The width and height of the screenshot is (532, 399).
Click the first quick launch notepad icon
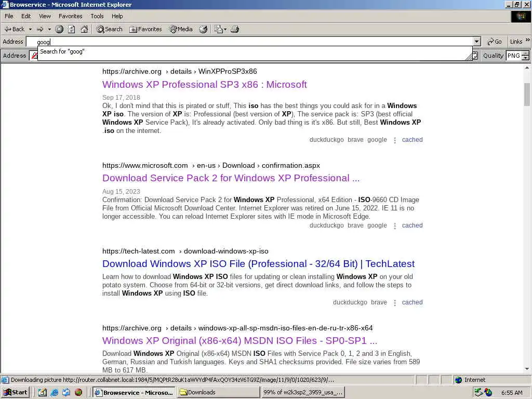coord(42,393)
